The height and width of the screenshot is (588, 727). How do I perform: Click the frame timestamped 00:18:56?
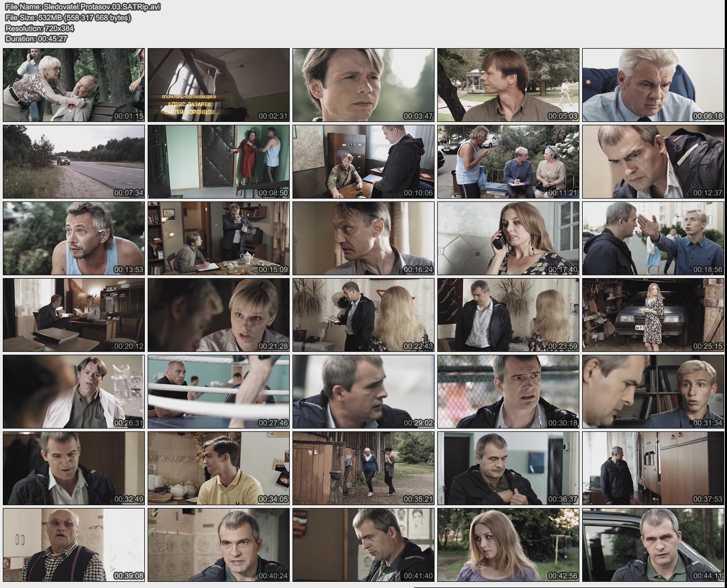[653, 238]
